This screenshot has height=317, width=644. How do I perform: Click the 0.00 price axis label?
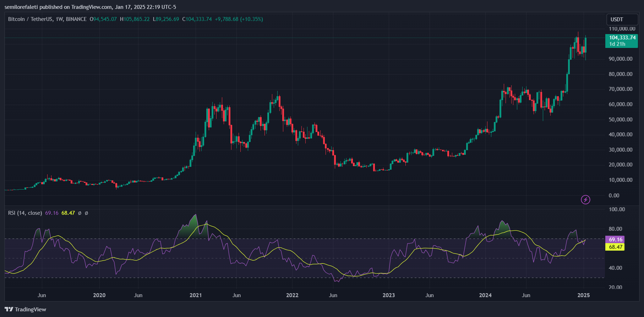point(614,196)
